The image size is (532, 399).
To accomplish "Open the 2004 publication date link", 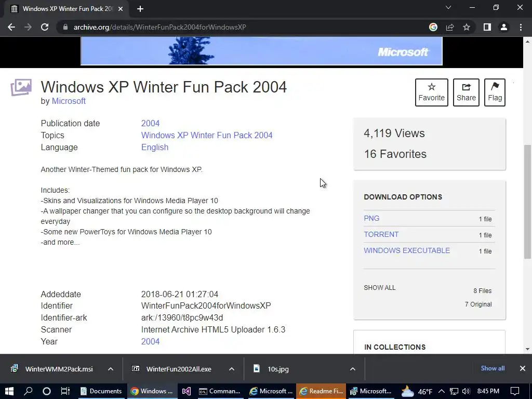I will click(x=150, y=123).
